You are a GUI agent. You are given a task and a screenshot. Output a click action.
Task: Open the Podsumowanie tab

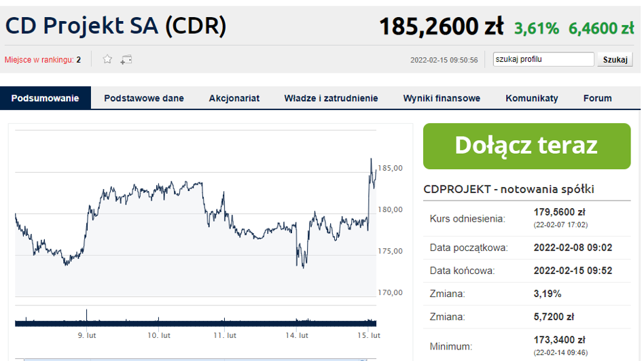tap(46, 98)
